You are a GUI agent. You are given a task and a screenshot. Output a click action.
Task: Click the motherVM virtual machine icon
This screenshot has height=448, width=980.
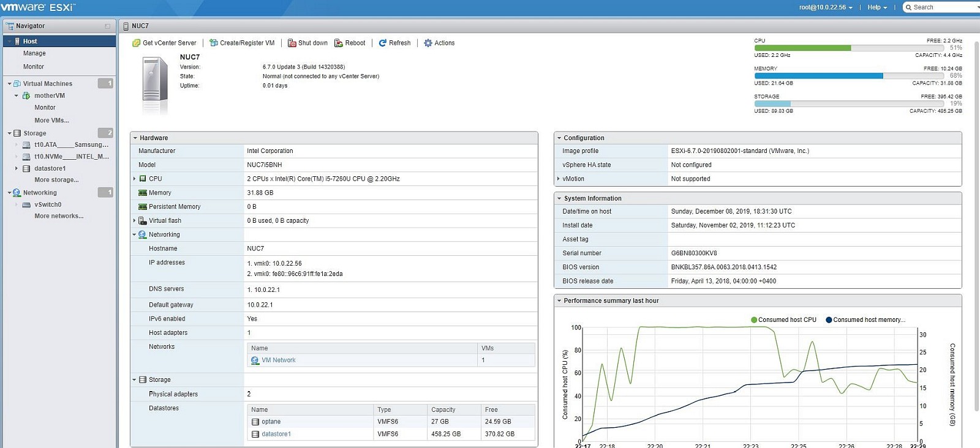[26, 95]
